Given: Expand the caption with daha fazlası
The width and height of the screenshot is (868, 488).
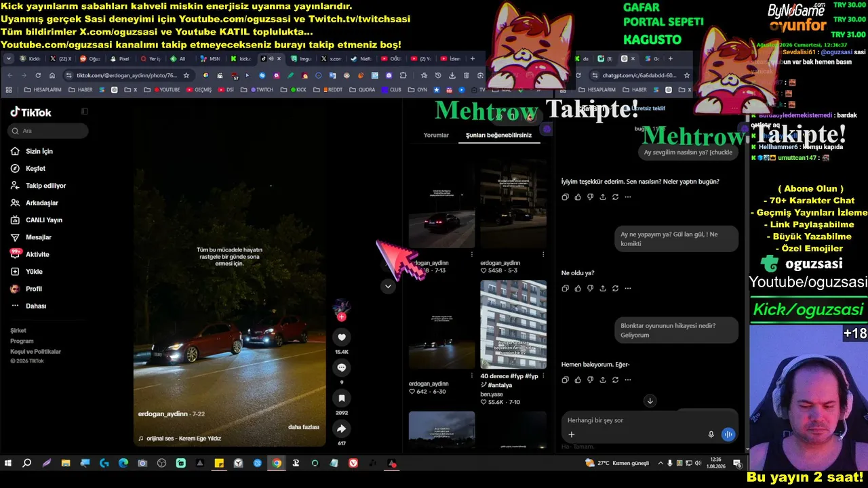Looking at the screenshot, I should [303, 427].
